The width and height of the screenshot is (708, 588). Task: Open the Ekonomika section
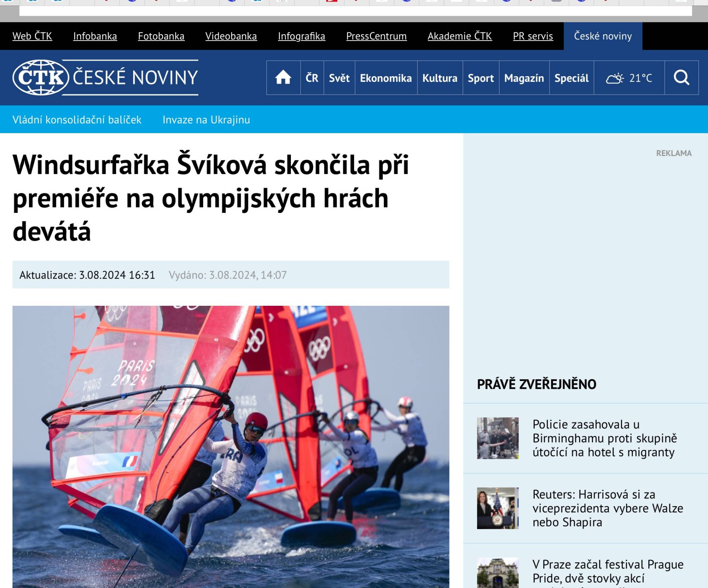[386, 78]
